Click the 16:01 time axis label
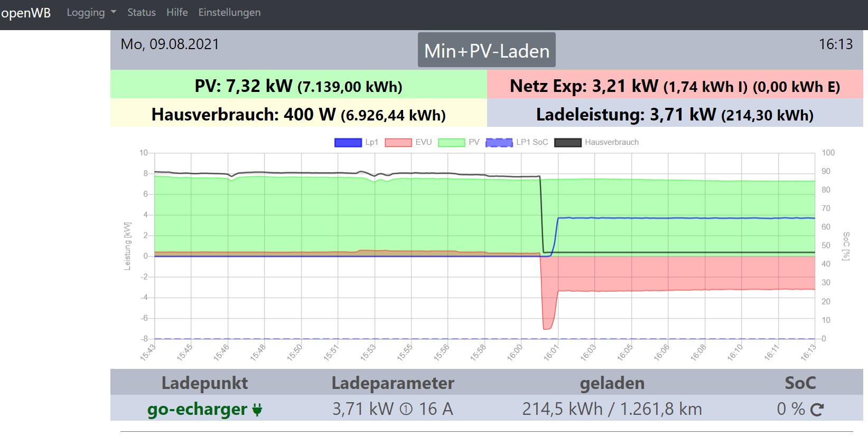The width and height of the screenshot is (868, 445). (550, 353)
